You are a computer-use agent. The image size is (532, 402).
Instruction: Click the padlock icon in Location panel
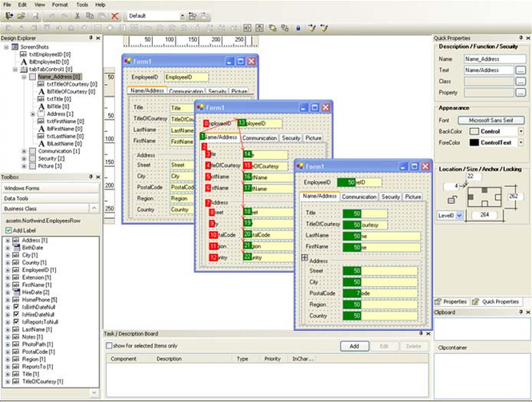(x=451, y=200)
